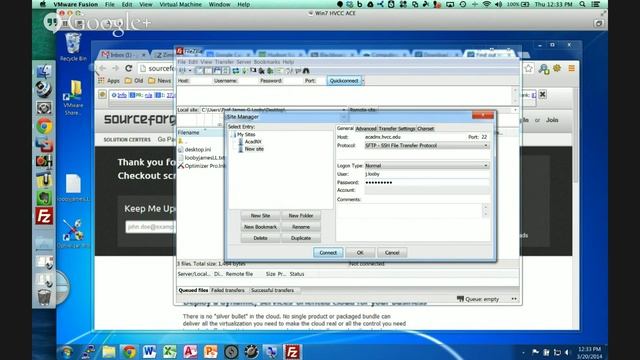The width and height of the screenshot is (640, 360).
Task: Show the Failed transfers tab
Action: pyautogui.click(x=228, y=290)
